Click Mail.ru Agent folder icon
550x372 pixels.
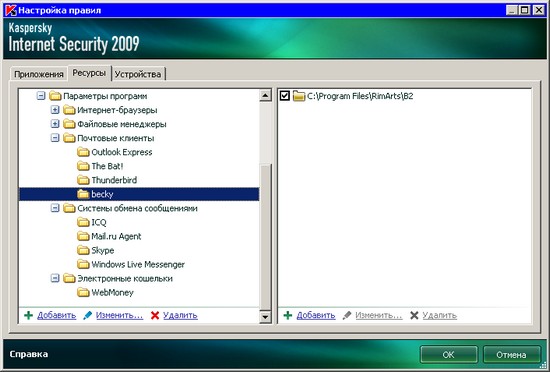pyautogui.click(x=83, y=236)
